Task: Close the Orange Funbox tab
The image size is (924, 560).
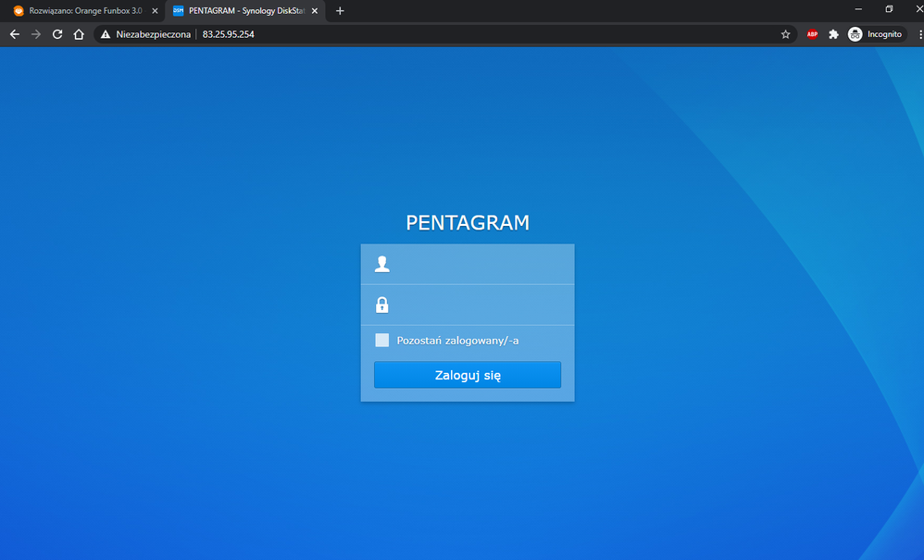Action: pyautogui.click(x=155, y=10)
